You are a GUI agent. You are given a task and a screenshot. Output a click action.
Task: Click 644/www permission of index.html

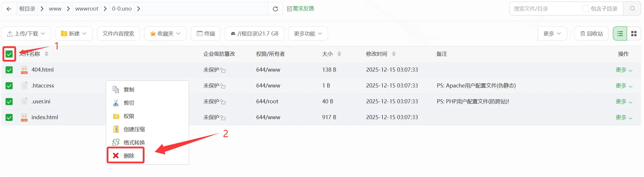tap(268, 117)
